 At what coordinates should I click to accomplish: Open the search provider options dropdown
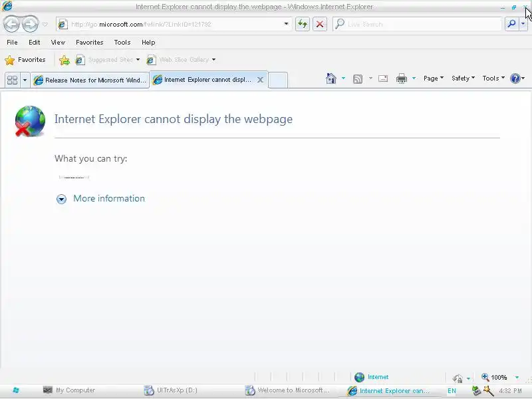click(x=523, y=24)
